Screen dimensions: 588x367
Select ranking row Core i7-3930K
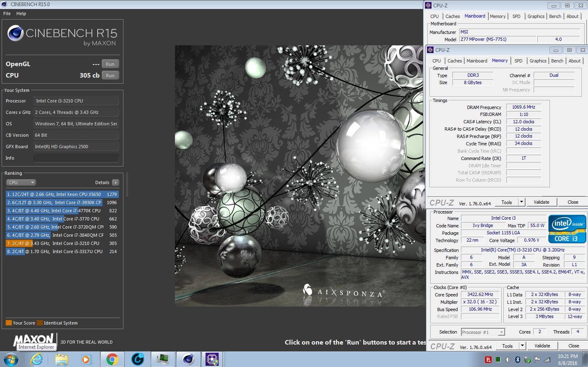tap(62, 202)
